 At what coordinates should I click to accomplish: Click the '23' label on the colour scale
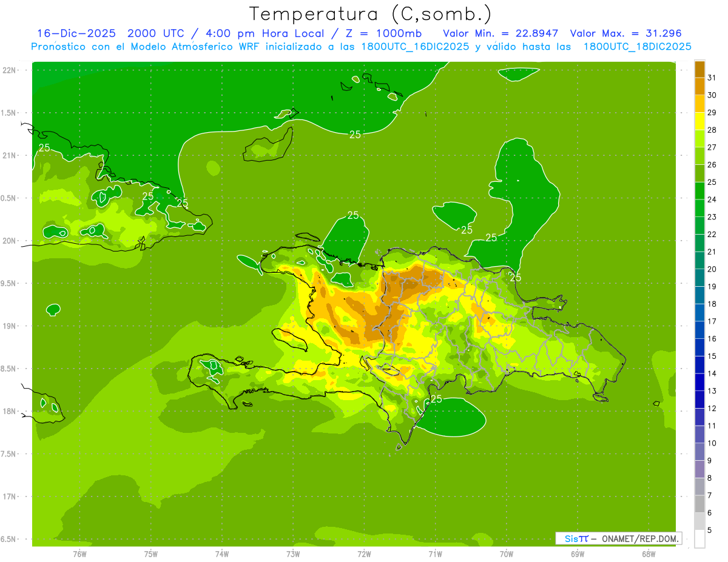tap(712, 216)
